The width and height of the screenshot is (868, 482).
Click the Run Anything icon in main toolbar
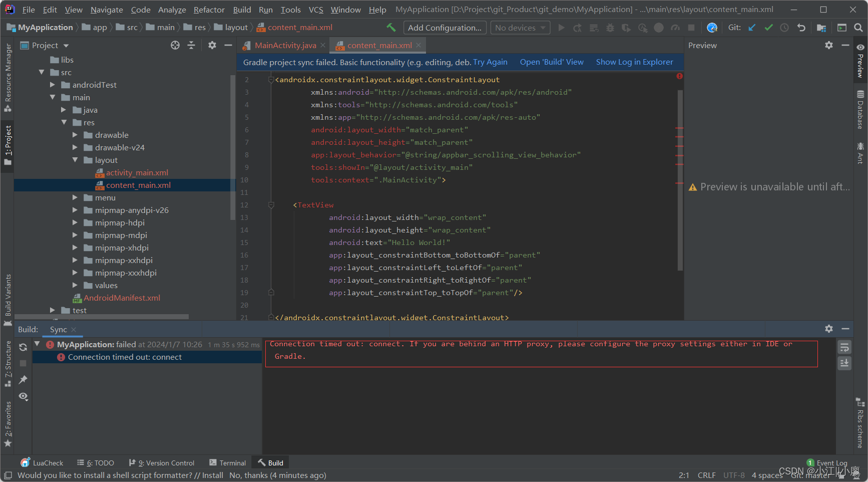[x=842, y=28]
